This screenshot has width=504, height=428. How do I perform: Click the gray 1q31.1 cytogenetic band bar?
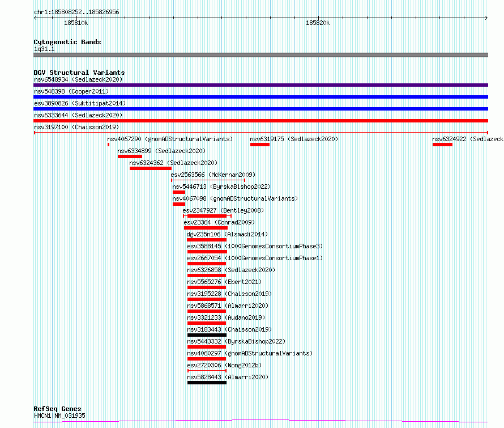260,55
